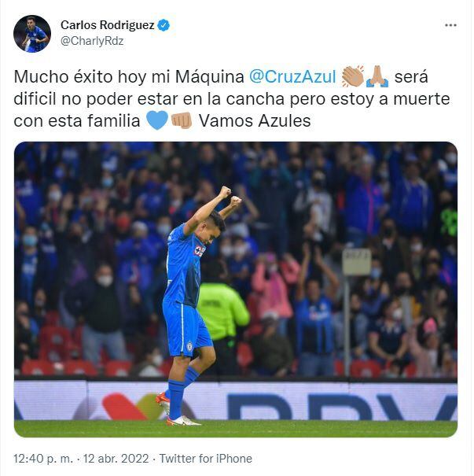The height and width of the screenshot is (476, 474).
Task: Click the fist bump emoji
Action: click(182, 120)
